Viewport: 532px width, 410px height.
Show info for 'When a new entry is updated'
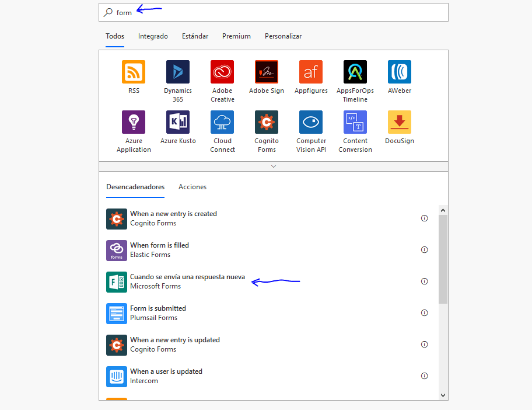[424, 345]
